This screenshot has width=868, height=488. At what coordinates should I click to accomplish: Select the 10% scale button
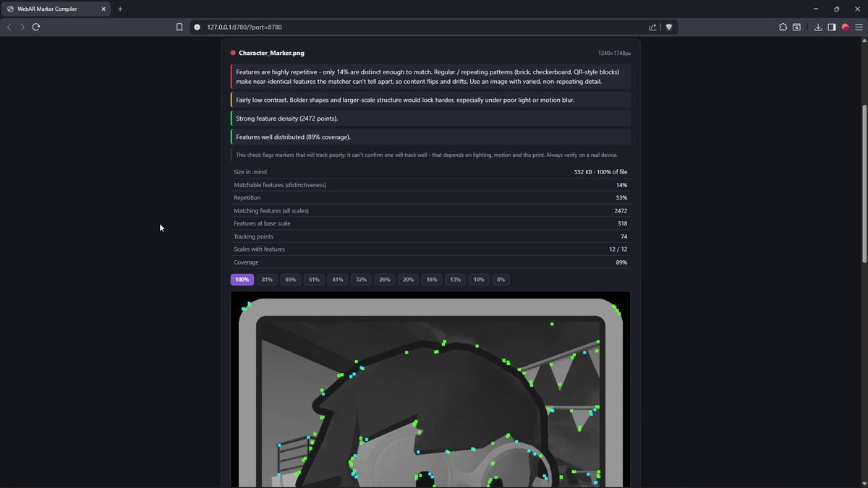479,279
